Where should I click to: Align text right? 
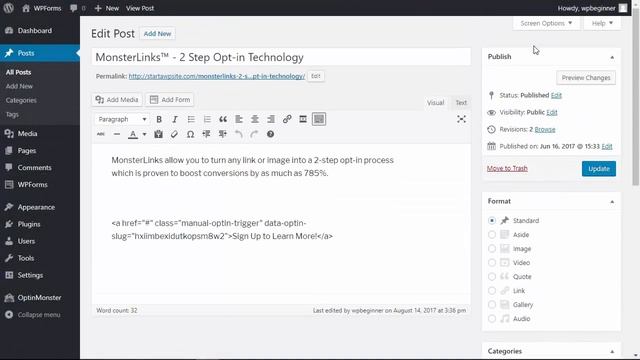click(x=271, y=119)
